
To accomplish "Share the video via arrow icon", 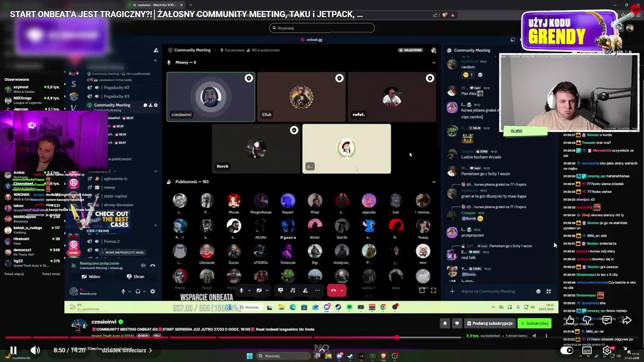I will click(x=627, y=320).
